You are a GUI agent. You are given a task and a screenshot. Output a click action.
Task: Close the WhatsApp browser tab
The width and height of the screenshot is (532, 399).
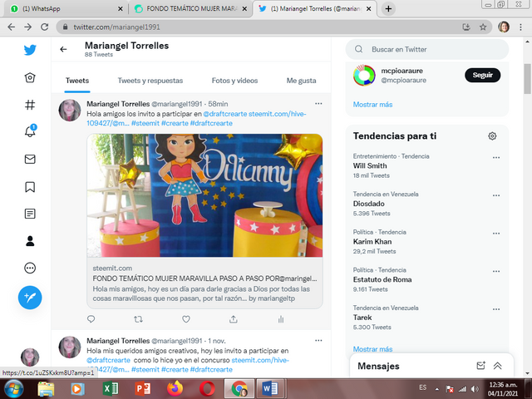tap(120, 9)
